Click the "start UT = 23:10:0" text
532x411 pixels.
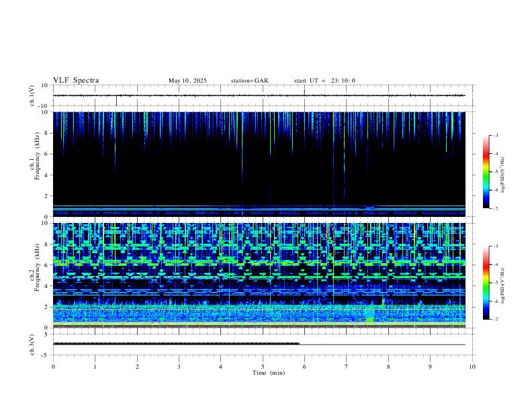pyautogui.click(x=324, y=81)
